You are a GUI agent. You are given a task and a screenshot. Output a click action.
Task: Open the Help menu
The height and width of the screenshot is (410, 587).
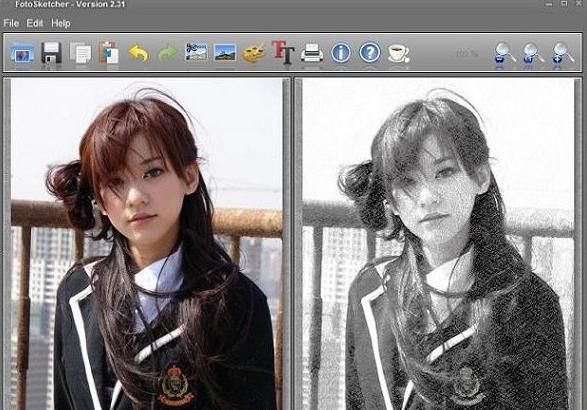pyautogui.click(x=61, y=23)
